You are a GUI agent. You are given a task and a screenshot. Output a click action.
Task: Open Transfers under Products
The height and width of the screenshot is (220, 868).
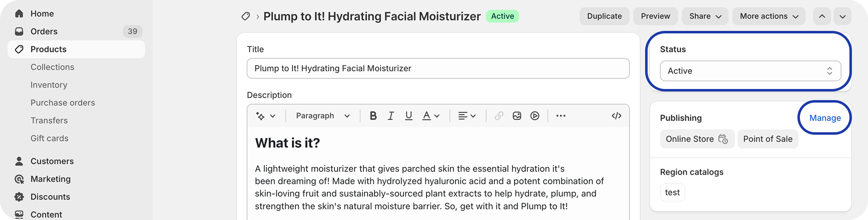[49, 120]
